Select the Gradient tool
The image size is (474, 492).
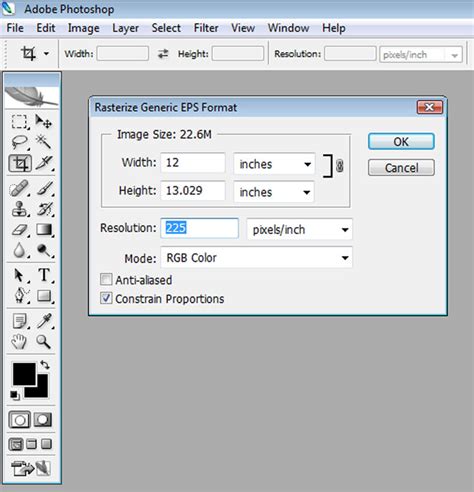pyautogui.click(x=44, y=230)
